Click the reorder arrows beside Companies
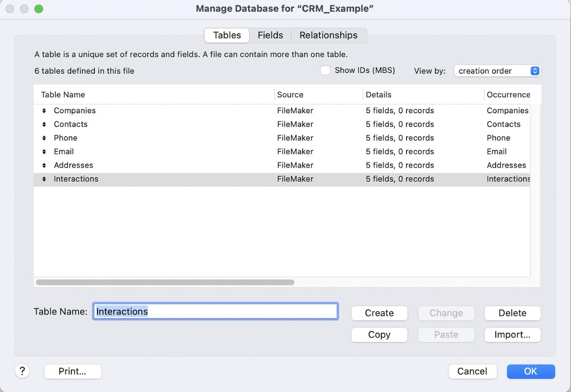Viewport: 571px width, 392px height. 43,111
